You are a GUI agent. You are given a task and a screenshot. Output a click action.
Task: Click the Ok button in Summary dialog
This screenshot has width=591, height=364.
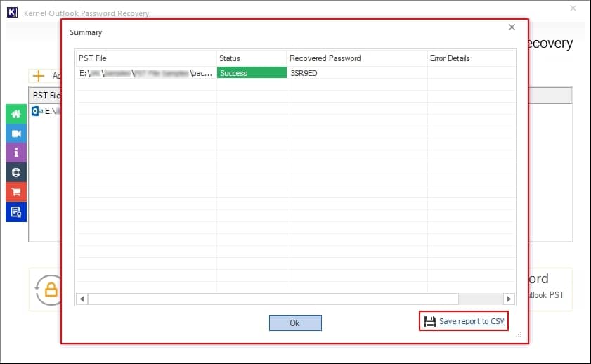[295, 323]
